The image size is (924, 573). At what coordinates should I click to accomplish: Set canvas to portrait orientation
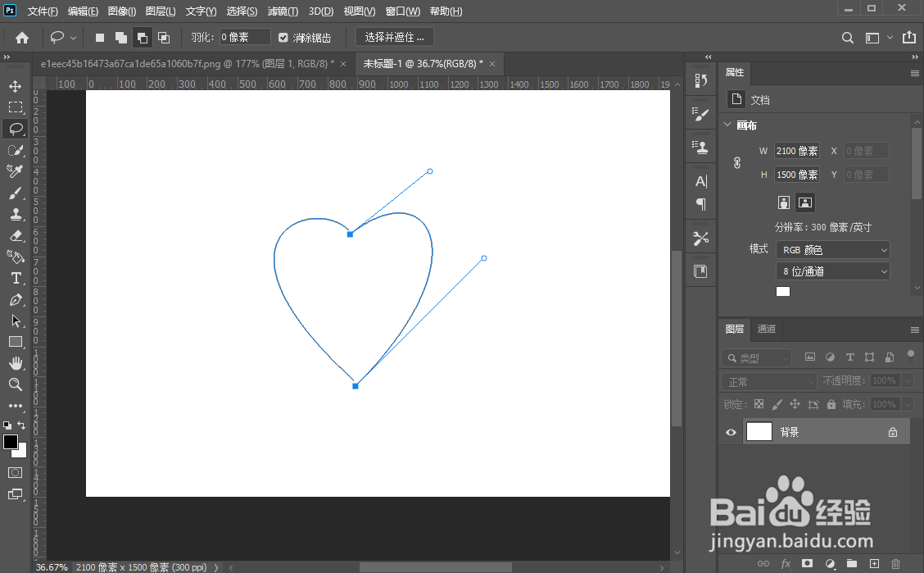(784, 202)
